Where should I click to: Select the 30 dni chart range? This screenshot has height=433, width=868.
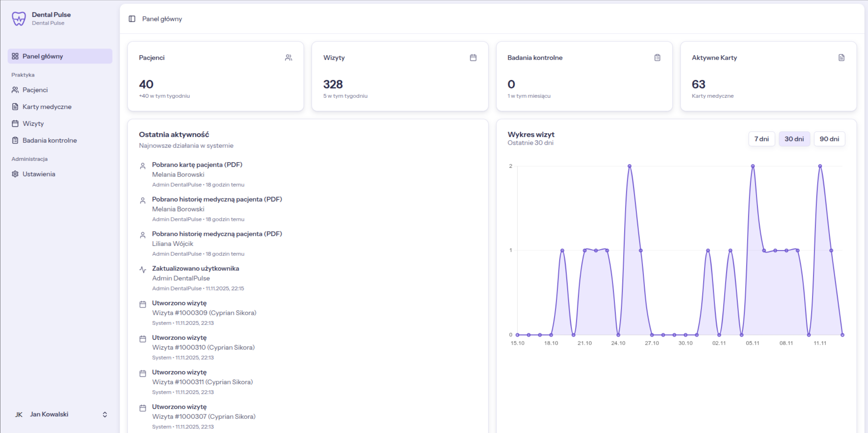tap(794, 139)
